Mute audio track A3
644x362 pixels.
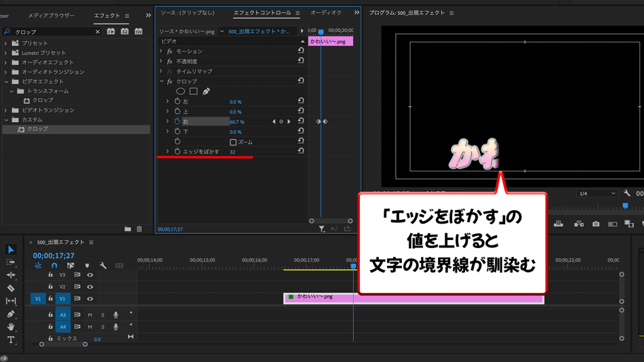click(x=89, y=315)
